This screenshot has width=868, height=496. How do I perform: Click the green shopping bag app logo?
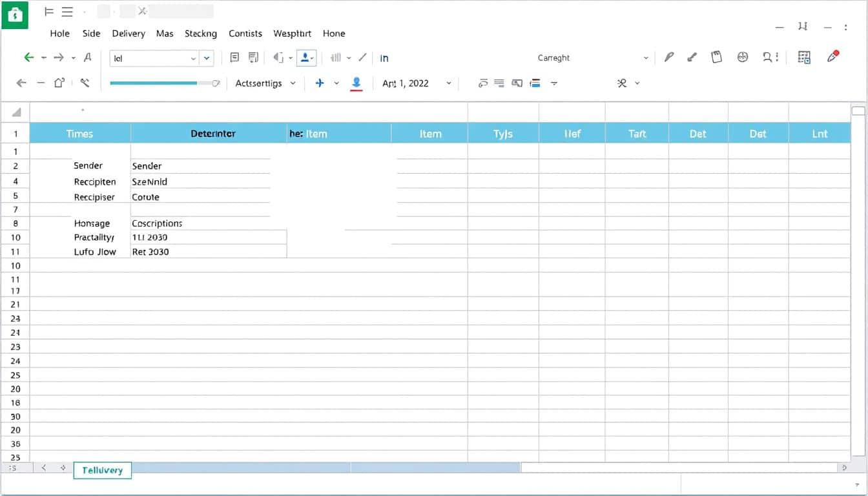(15, 15)
